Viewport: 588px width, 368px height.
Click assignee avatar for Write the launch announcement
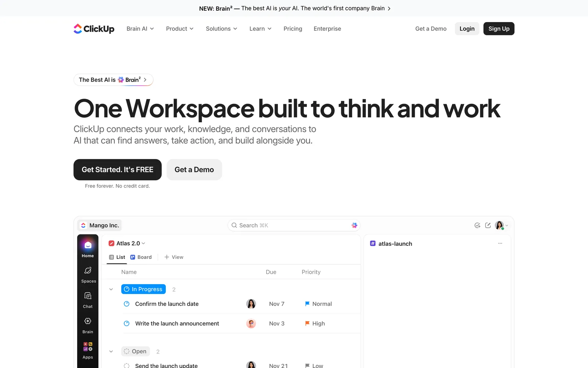click(x=251, y=323)
